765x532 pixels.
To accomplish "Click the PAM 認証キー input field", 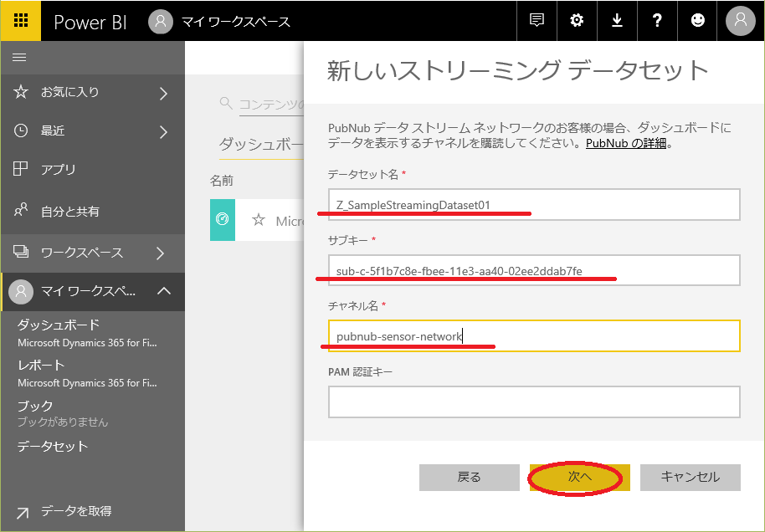I will point(534,402).
